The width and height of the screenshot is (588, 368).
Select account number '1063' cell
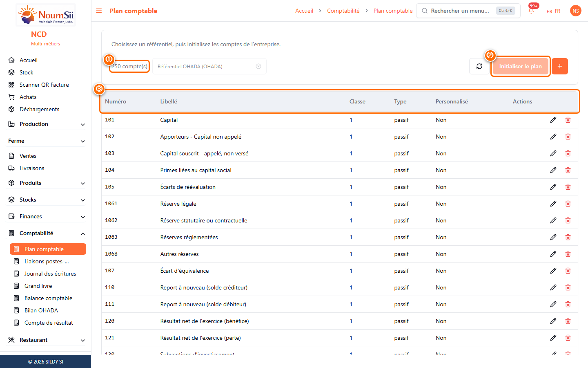[111, 237]
